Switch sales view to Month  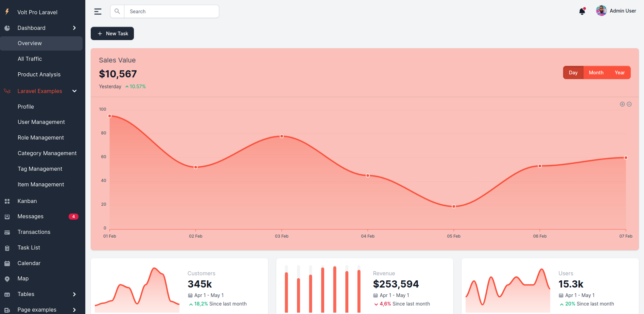(596, 72)
